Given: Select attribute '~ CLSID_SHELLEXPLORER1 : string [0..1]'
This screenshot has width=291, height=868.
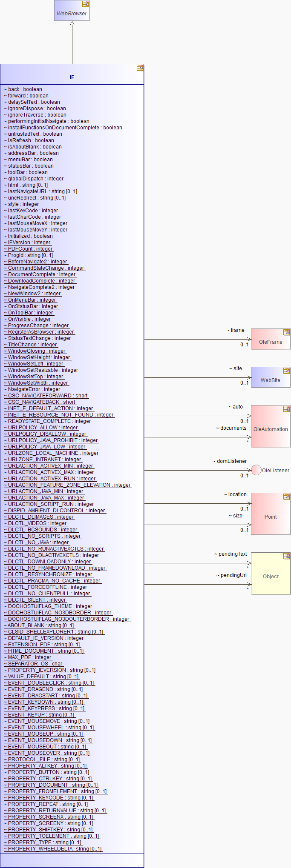Looking at the screenshot, I should point(54,632).
